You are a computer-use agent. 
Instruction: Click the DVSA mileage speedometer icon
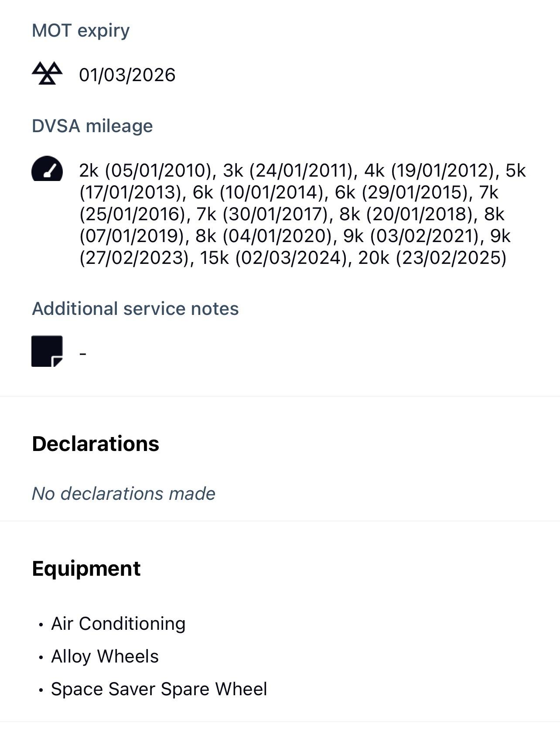(x=47, y=169)
